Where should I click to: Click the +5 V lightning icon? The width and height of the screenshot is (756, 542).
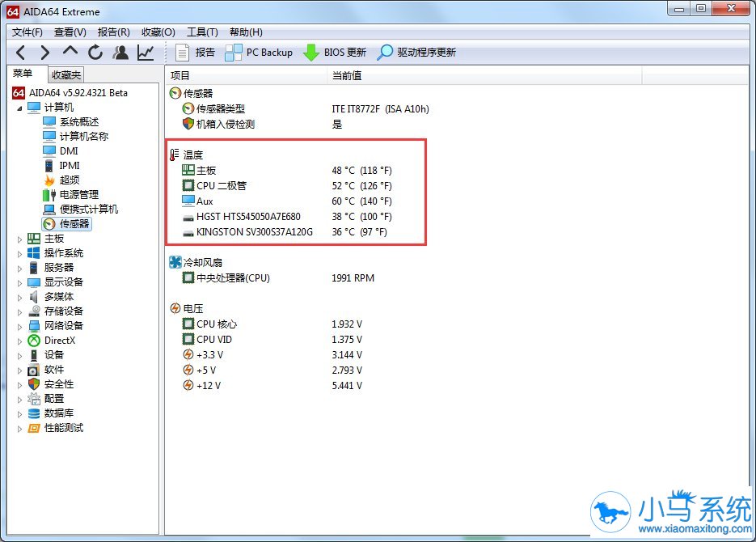188,371
